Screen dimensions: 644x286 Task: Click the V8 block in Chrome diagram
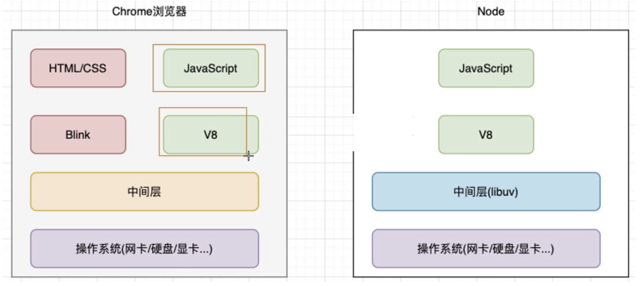[211, 135]
